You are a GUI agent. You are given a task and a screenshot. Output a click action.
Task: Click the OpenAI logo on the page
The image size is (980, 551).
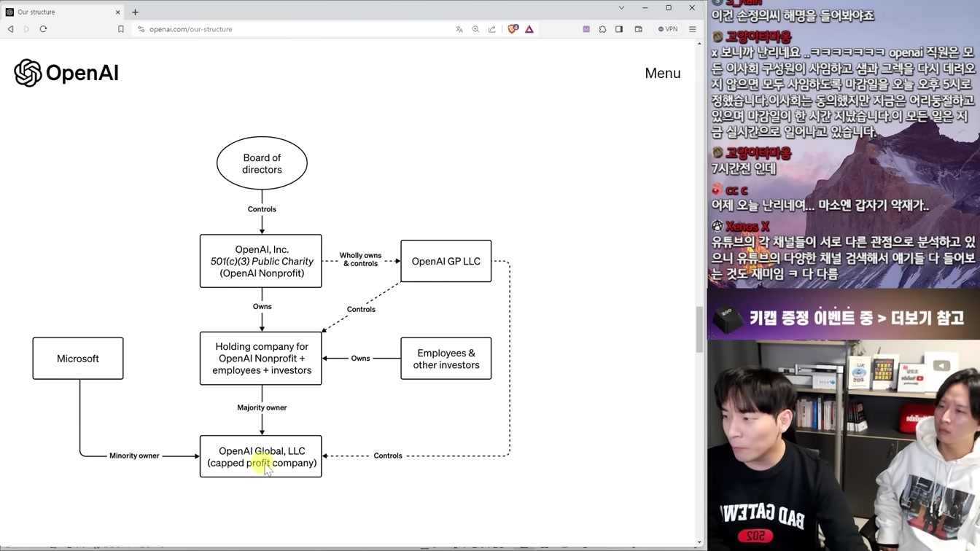66,73
